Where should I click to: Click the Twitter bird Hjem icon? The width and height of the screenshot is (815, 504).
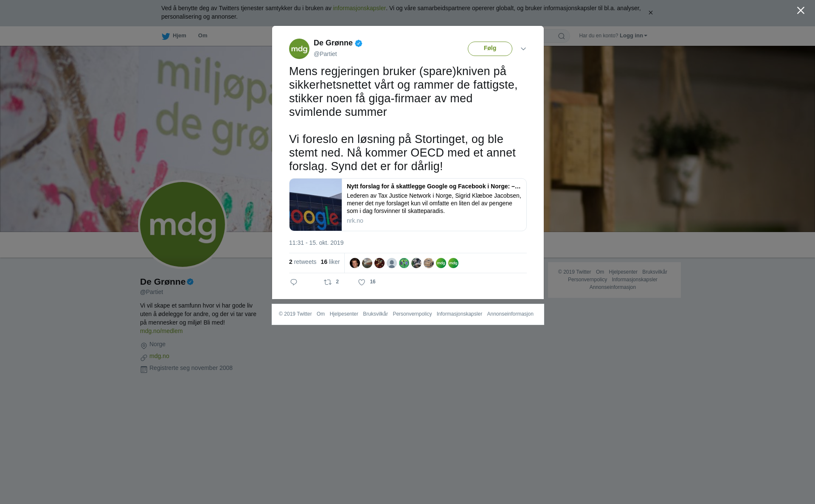[x=166, y=36]
